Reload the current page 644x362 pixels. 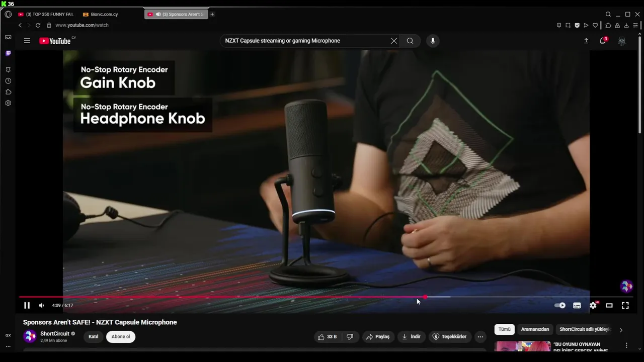[x=38, y=25]
